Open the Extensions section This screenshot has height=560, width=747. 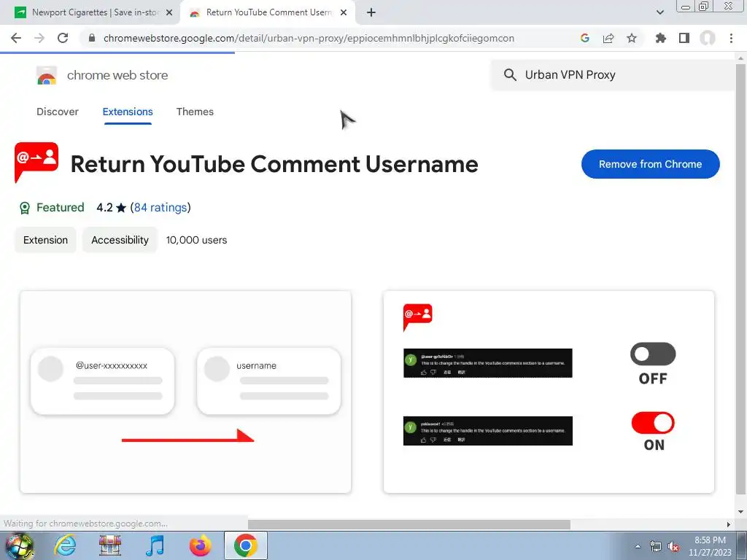[x=128, y=112]
